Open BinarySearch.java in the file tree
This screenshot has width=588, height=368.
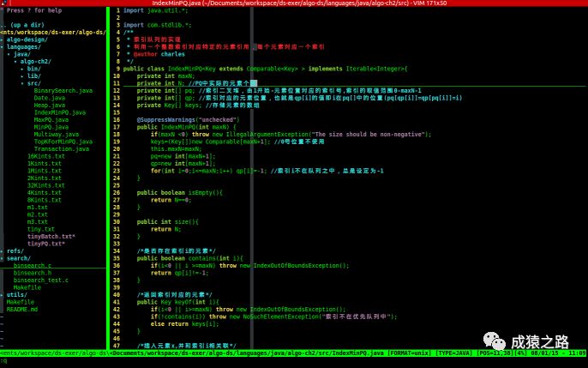coord(63,90)
